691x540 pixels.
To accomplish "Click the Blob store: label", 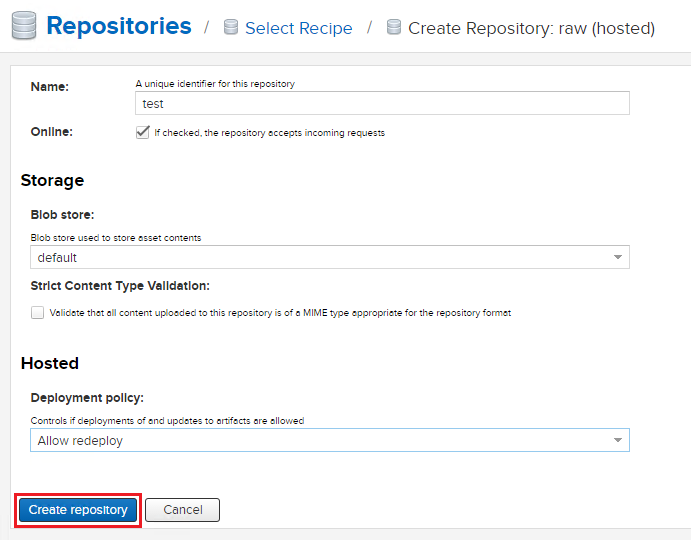I will point(63,215).
